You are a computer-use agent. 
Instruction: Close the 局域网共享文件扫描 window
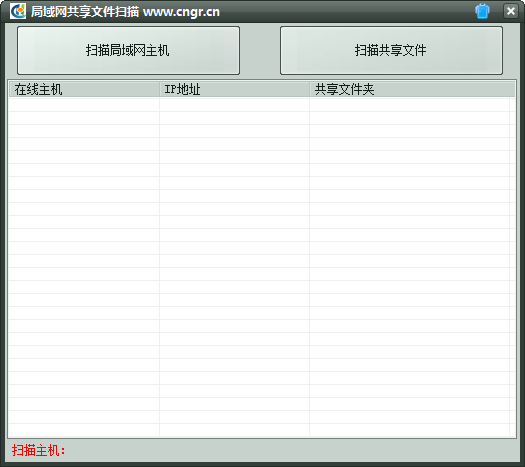511,11
